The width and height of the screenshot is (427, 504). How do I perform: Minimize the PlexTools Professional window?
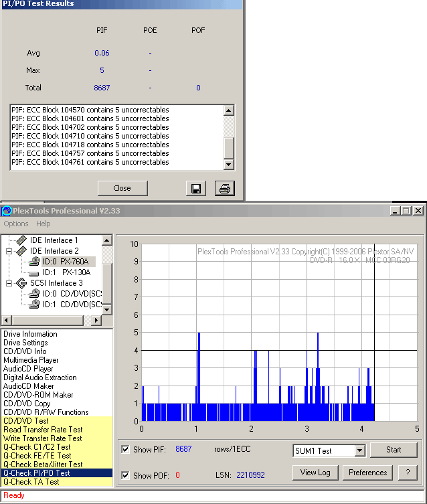coord(395,211)
